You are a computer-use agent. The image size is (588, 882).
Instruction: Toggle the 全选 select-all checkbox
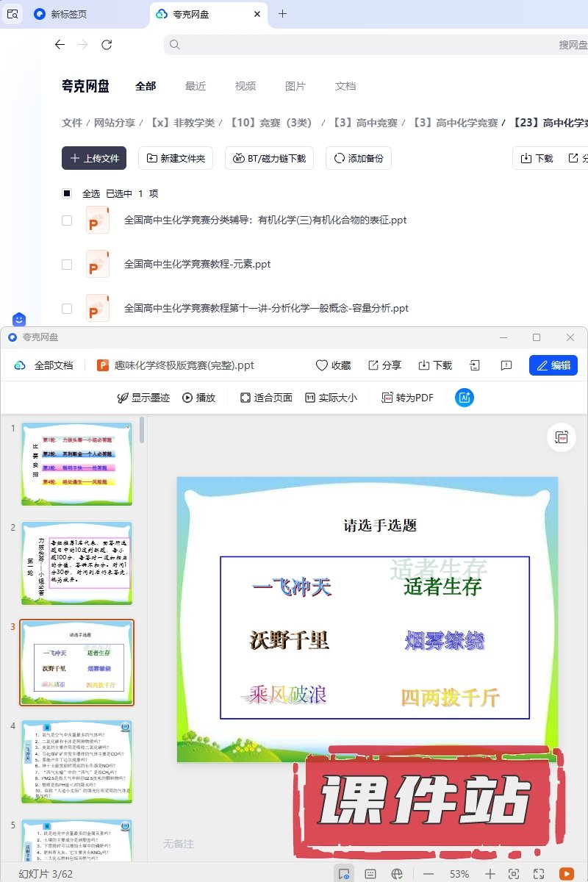tap(67, 193)
